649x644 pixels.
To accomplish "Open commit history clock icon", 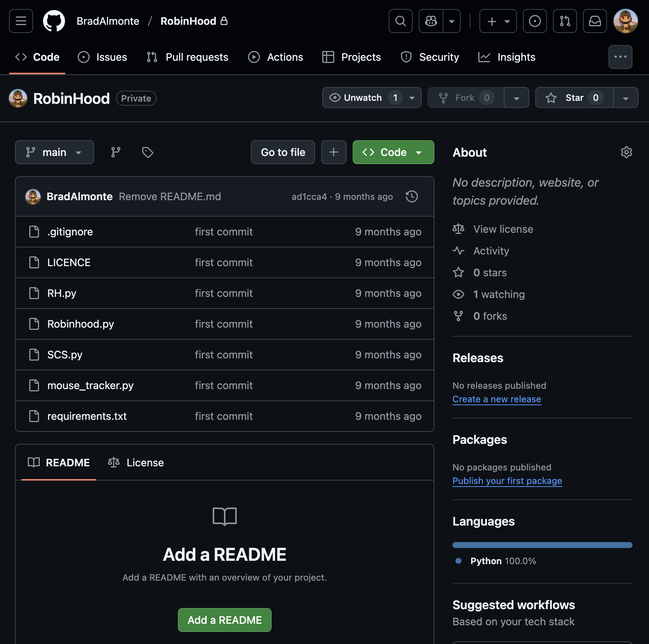I will (412, 196).
